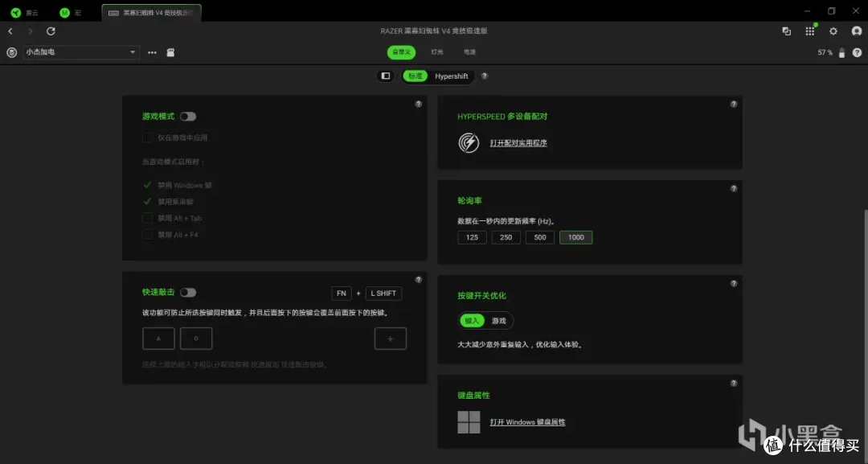The width and height of the screenshot is (868, 464).
Task: Go back using the left arrow
Action: [10, 31]
